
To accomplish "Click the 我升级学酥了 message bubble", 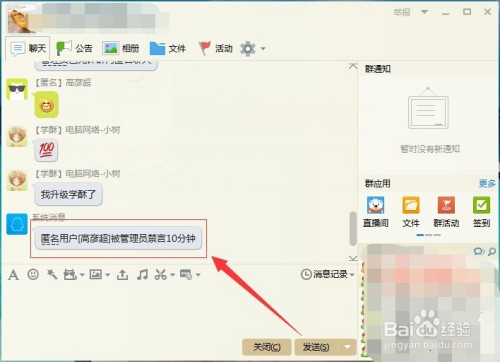I will [68, 194].
